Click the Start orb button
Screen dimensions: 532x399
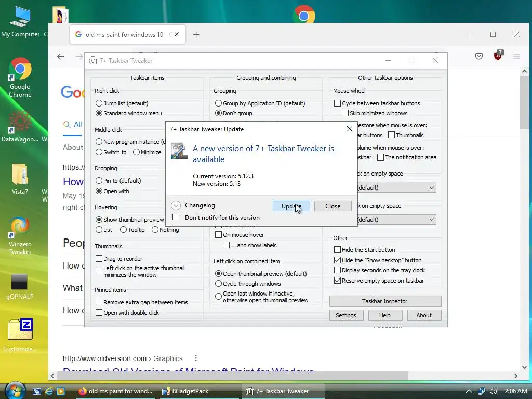pos(14,390)
